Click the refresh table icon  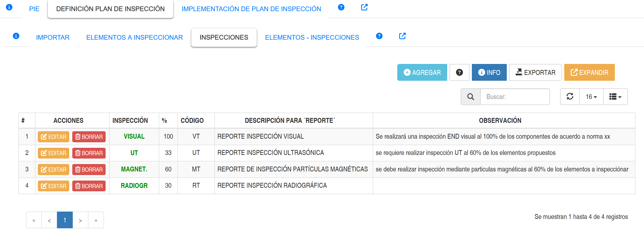click(x=570, y=97)
